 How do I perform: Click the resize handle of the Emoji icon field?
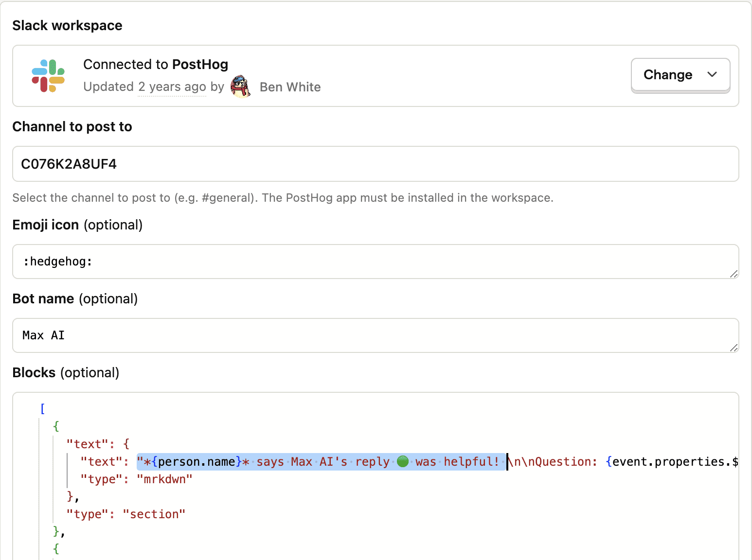(734, 274)
